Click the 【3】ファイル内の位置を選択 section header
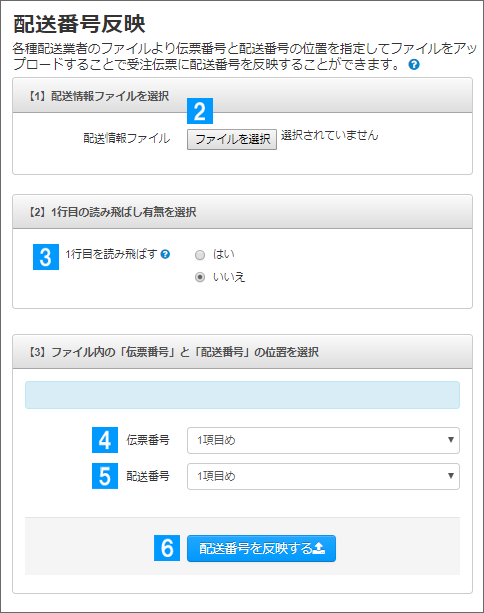Image resolution: width=484 pixels, height=613 pixels. point(242,351)
